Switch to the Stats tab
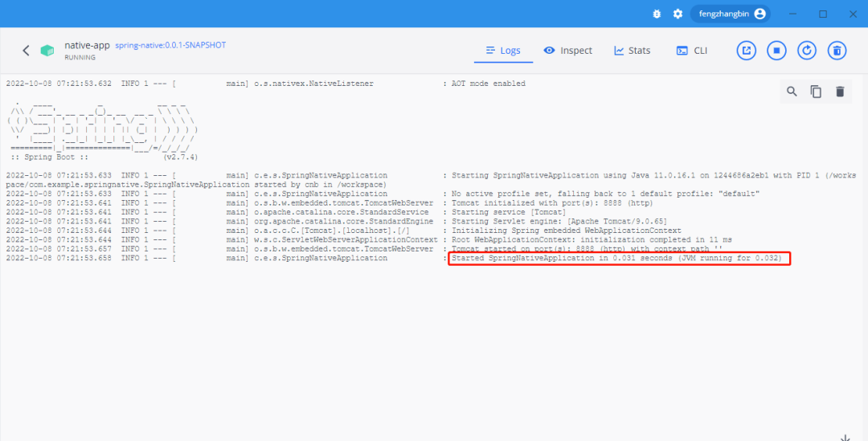Image resolution: width=868 pixels, height=441 pixels. tap(633, 51)
